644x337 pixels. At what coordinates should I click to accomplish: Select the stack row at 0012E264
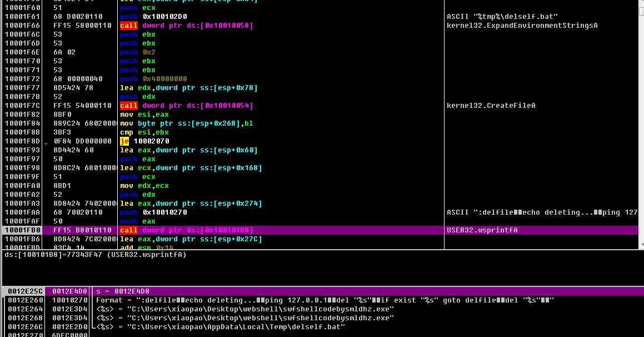click(244, 309)
